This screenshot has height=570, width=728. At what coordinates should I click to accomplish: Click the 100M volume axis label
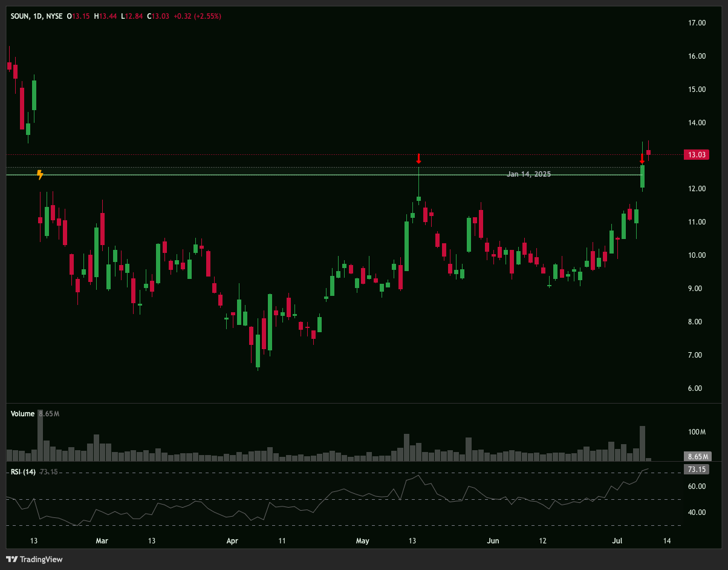[697, 432]
